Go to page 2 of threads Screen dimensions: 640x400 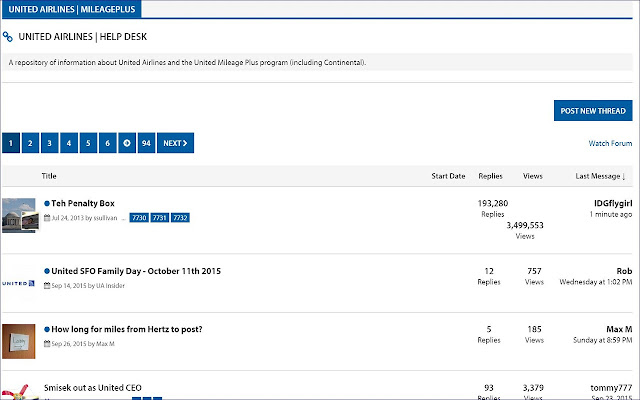point(30,143)
